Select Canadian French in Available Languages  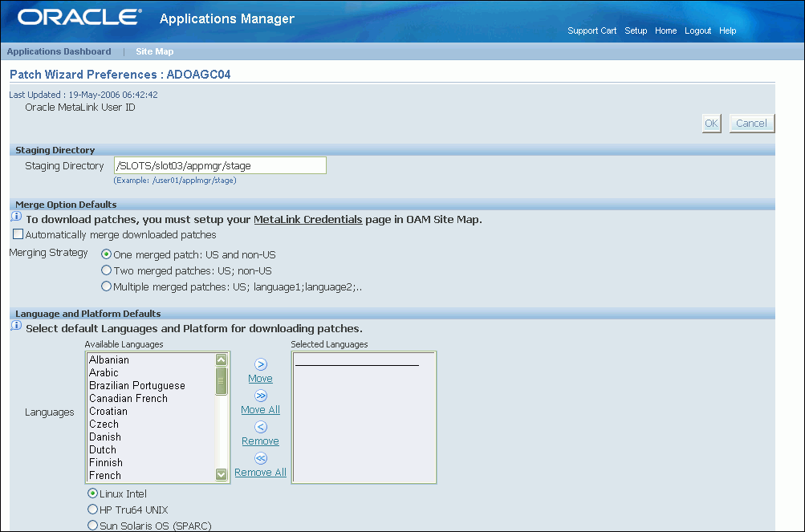coord(151,398)
